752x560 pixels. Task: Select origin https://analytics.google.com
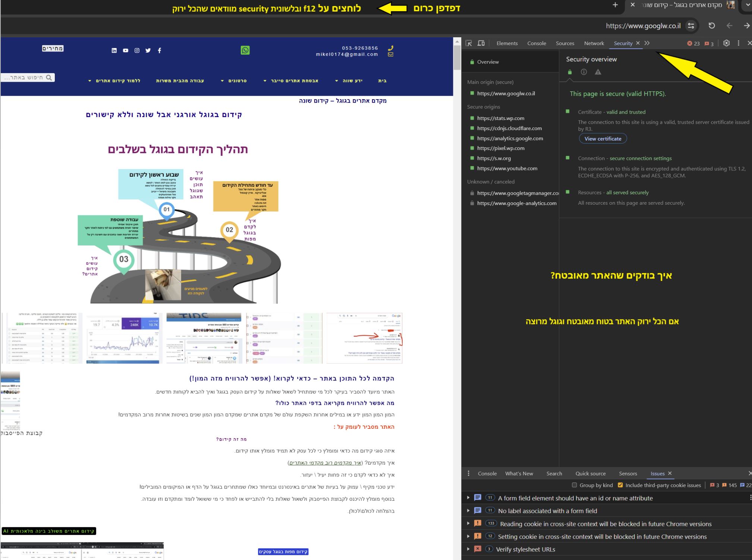point(510,138)
